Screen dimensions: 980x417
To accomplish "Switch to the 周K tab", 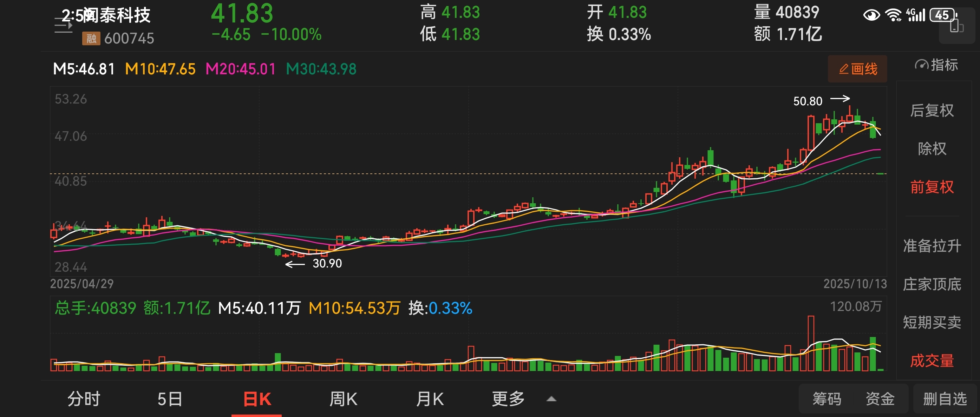I will pyautogui.click(x=343, y=399).
